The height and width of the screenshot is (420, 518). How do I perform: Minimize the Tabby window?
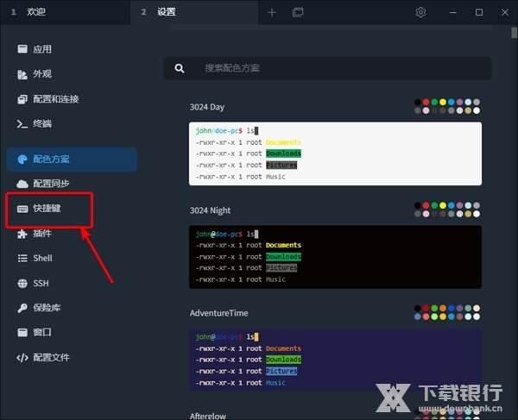click(453, 13)
